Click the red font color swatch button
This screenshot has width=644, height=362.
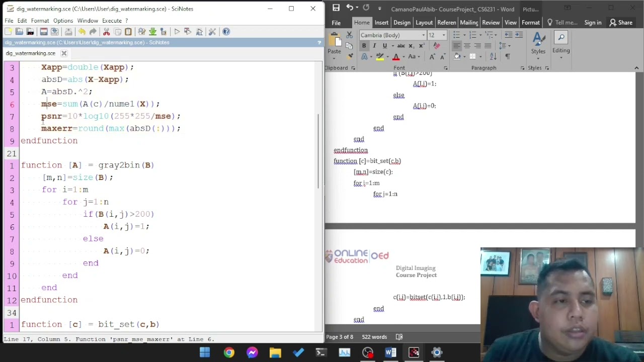[396, 57]
